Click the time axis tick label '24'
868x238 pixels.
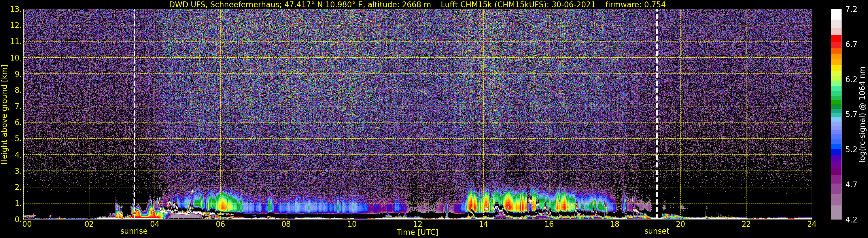[812, 224]
